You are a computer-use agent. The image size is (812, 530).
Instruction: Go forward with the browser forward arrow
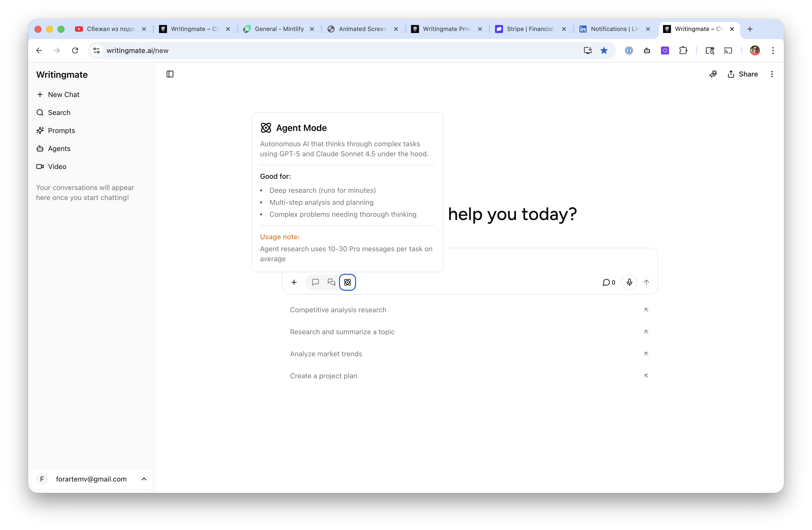click(x=57, y=50)
